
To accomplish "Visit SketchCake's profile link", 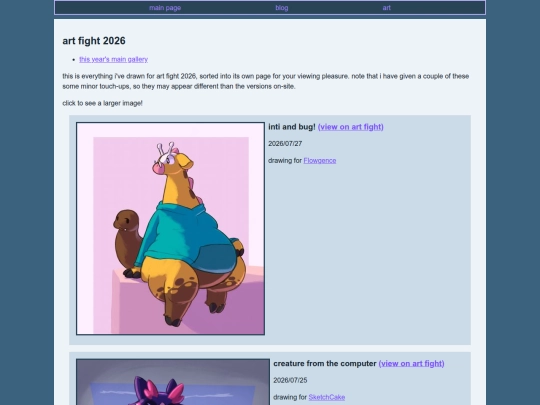I will (326, 397).
